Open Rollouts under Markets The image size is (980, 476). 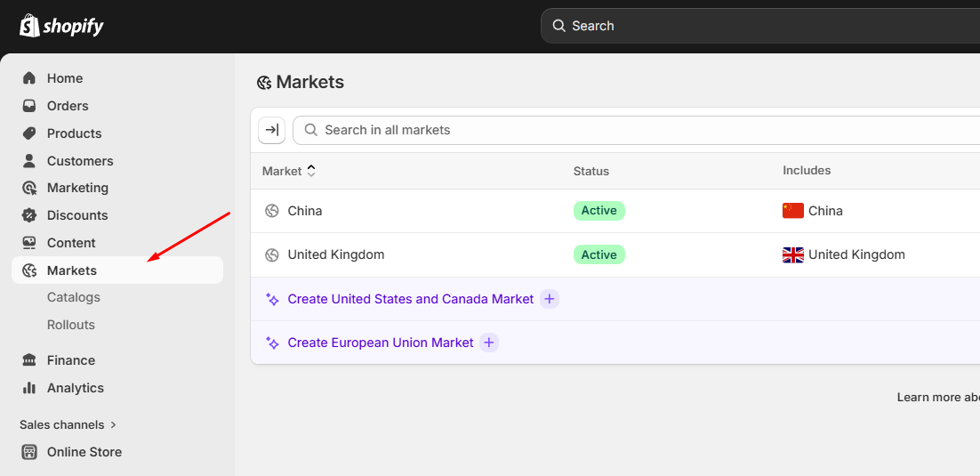point(71,325)
